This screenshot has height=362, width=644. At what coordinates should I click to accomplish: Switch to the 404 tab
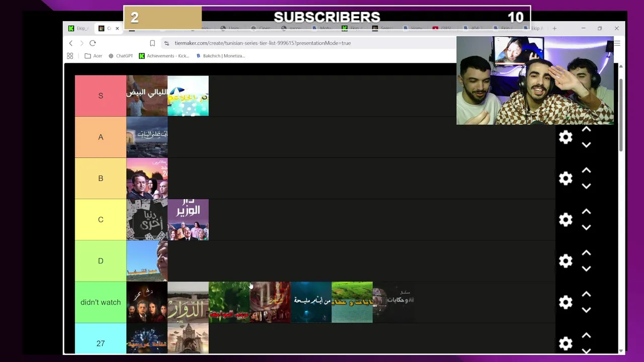pyautogui.click(x=473, y=28)
